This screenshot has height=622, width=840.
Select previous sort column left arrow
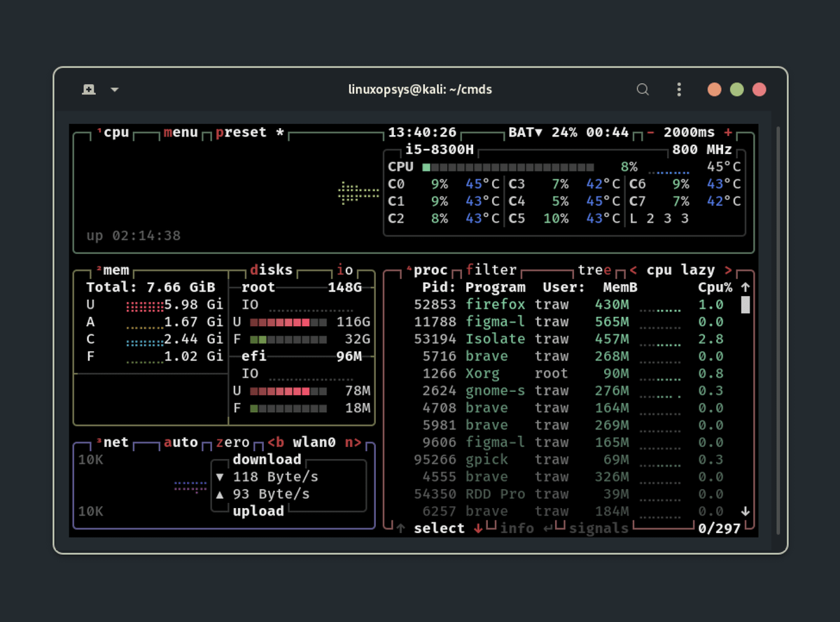(x=633, y=270)
